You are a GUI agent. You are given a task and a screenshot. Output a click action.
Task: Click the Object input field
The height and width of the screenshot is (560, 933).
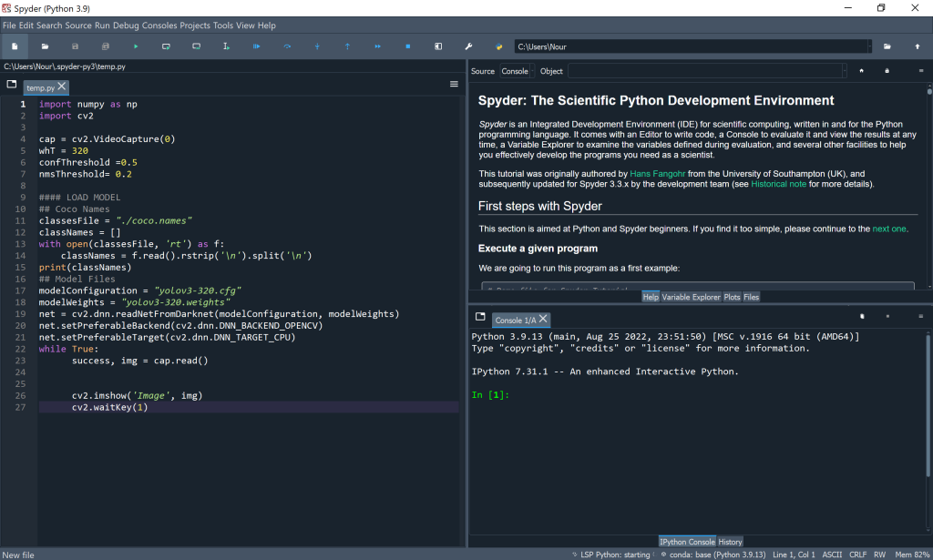tap(705, 71)
